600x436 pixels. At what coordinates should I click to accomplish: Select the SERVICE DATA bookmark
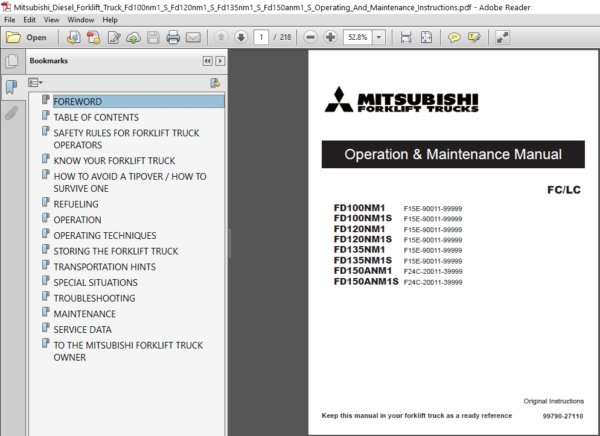tap(82, 330)
